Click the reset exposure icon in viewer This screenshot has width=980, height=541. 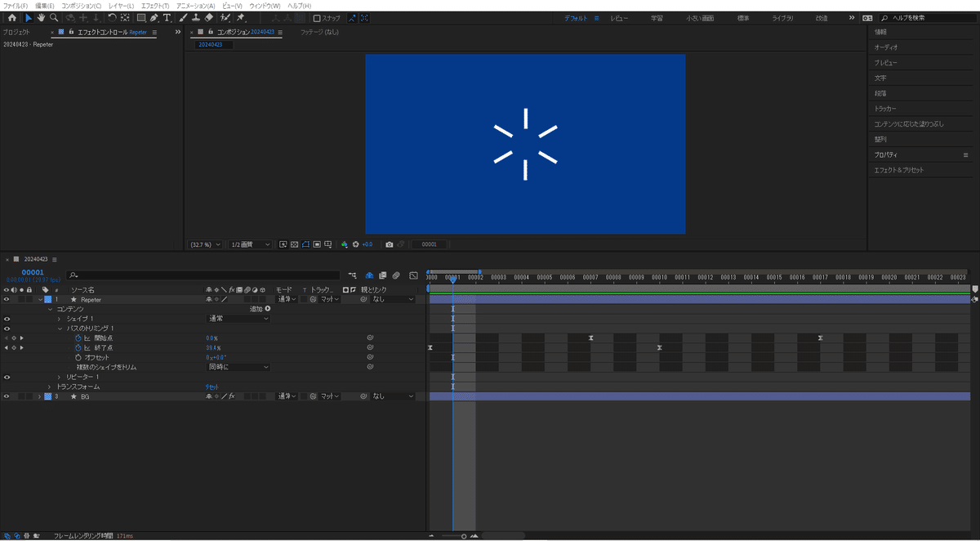pos(356,244)
